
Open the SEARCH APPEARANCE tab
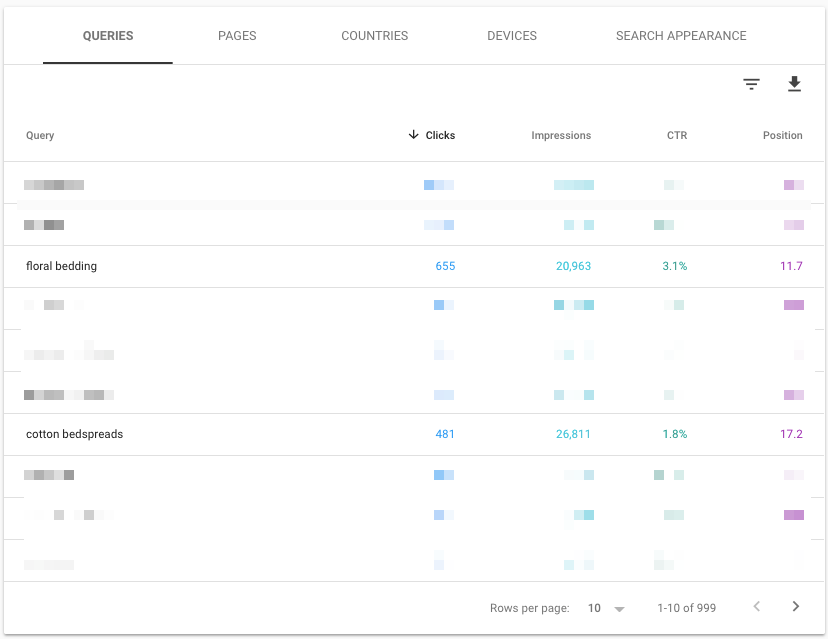point(681,35)
